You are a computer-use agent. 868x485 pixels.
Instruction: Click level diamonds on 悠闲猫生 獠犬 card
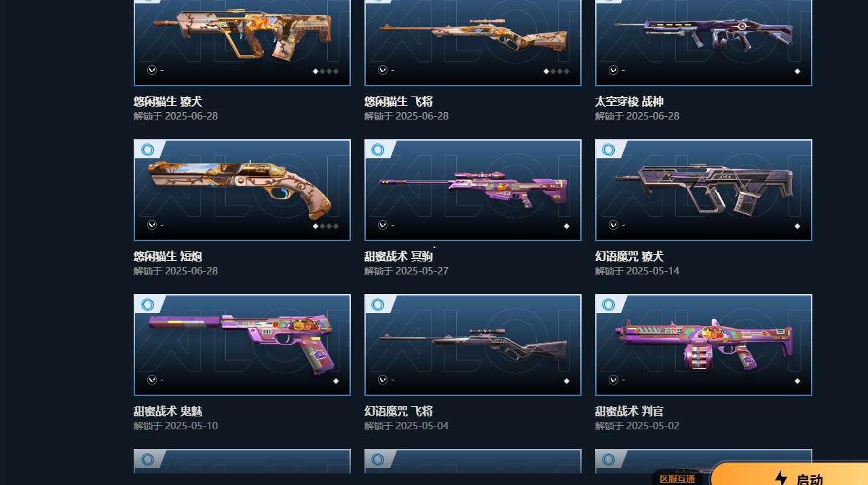click(326, 71)
